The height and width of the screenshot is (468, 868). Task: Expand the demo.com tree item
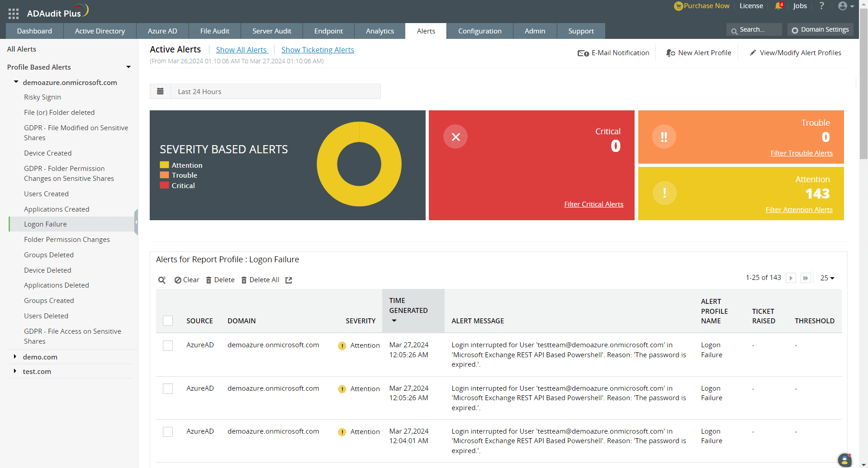coord(15,357)
